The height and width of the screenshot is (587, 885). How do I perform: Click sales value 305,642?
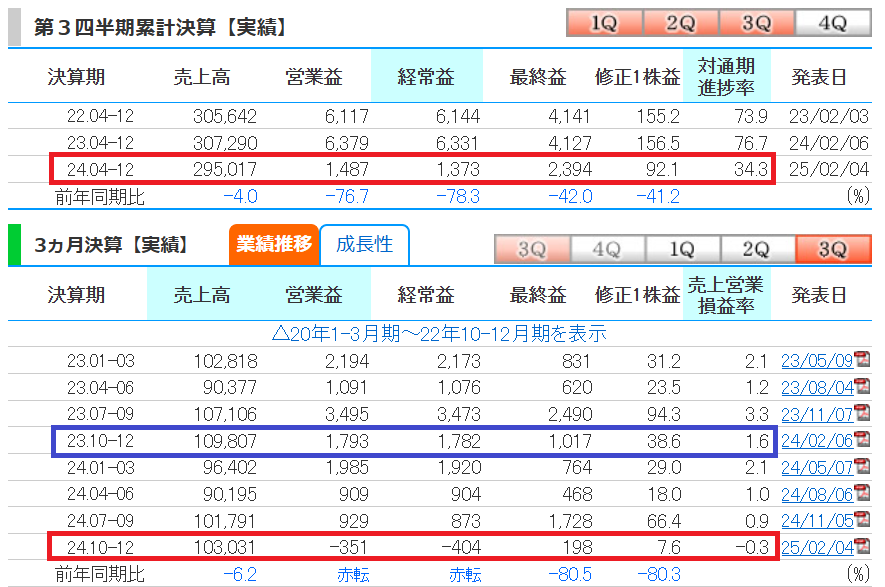[x=225, y=116]
